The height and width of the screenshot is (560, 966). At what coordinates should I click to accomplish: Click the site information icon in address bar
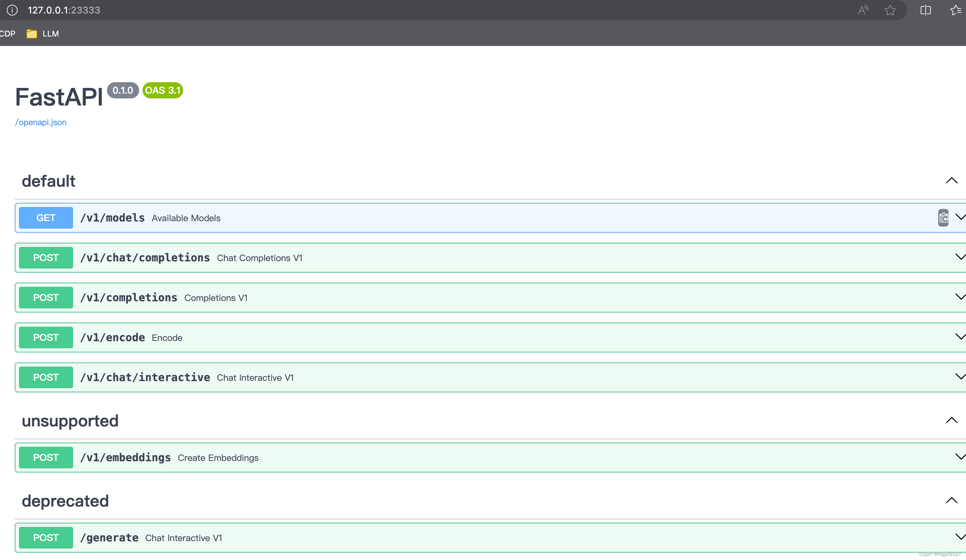[12, 10]
